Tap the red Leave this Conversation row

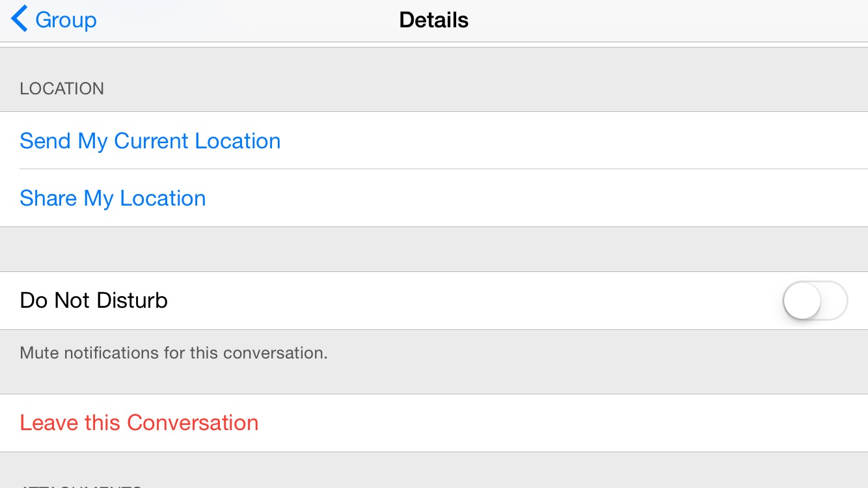point(434,423)
